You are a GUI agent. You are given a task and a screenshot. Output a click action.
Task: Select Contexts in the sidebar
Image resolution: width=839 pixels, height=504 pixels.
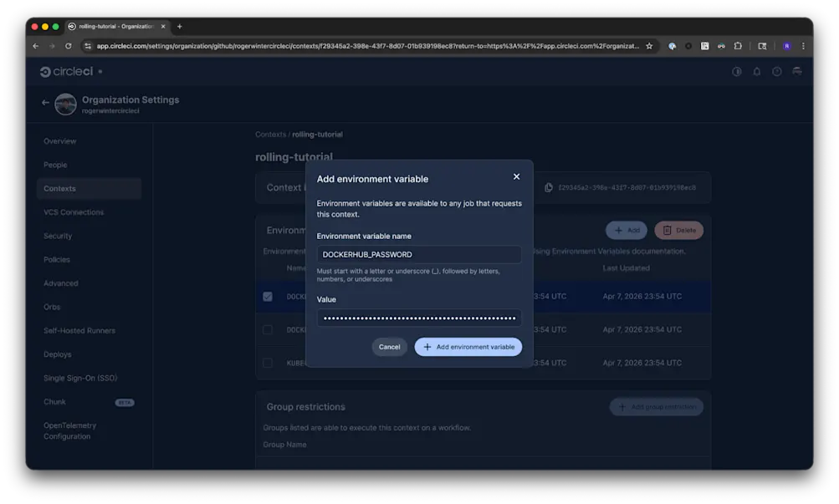[x=61, y=188]
